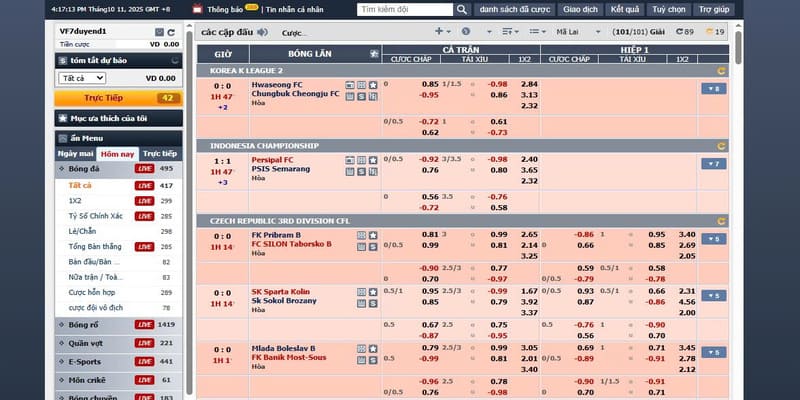Click the sidebar's vertical scrollbar
This screenshot has width=800, height=400.
(189, 212)
